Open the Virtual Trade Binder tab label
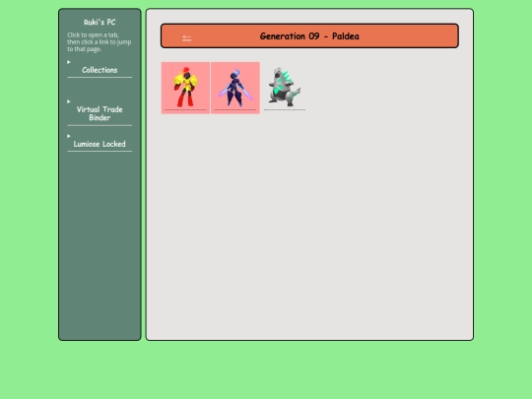 click(x=100, y=113)
